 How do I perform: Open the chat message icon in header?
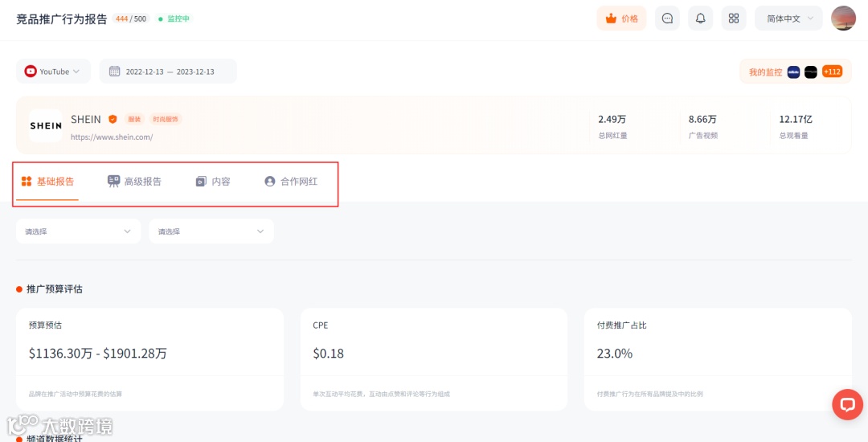coord(667,18)
